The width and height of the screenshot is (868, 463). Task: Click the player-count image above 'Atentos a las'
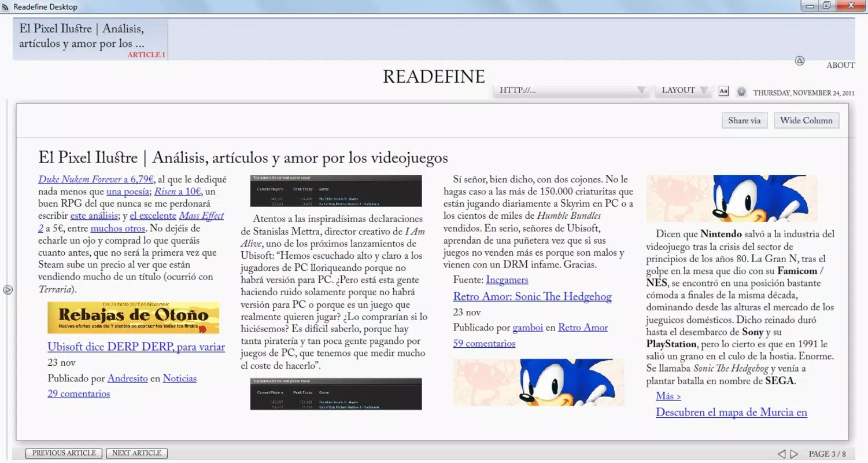pyautogui.click(x=336, y=191)
